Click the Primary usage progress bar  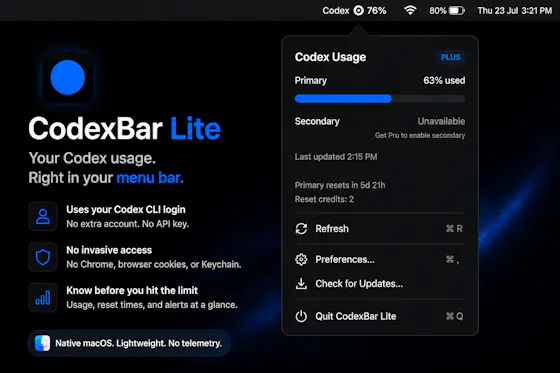(x=380, y=99)
